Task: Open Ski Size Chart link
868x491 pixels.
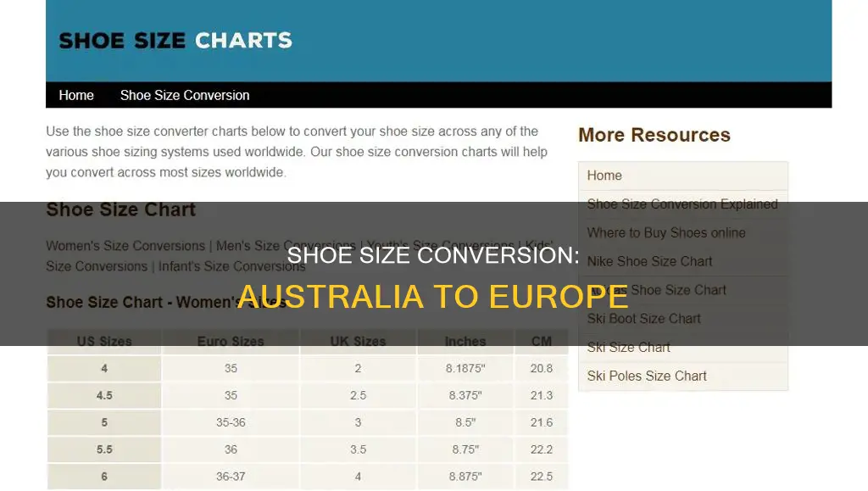Action: (628, 348)
